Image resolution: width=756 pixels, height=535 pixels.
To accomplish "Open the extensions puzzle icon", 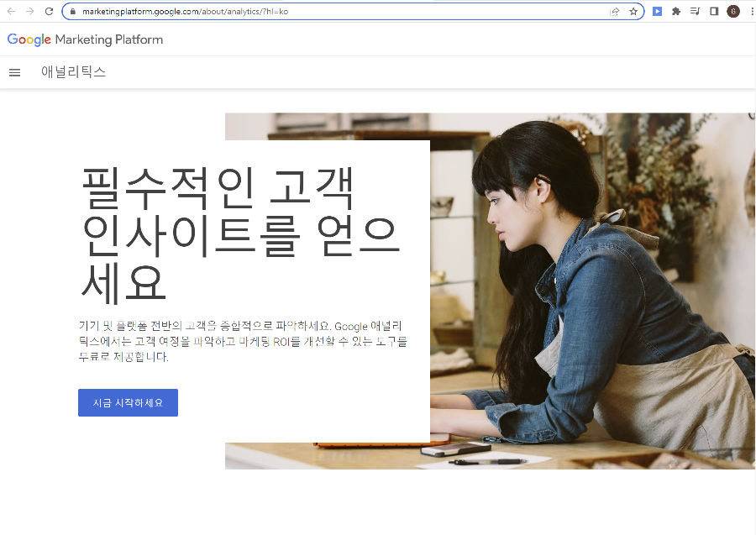I will (676, 11).
